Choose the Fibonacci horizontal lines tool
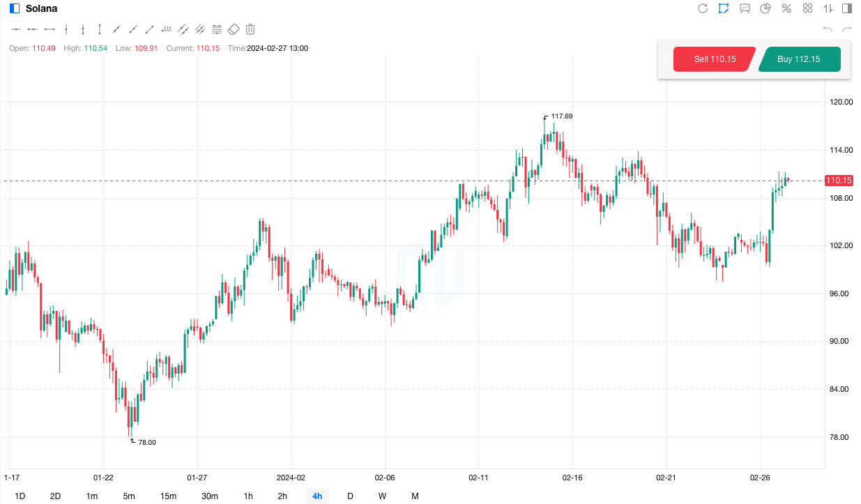The width and height of the screenshot is (861, 504). [217, 29]
